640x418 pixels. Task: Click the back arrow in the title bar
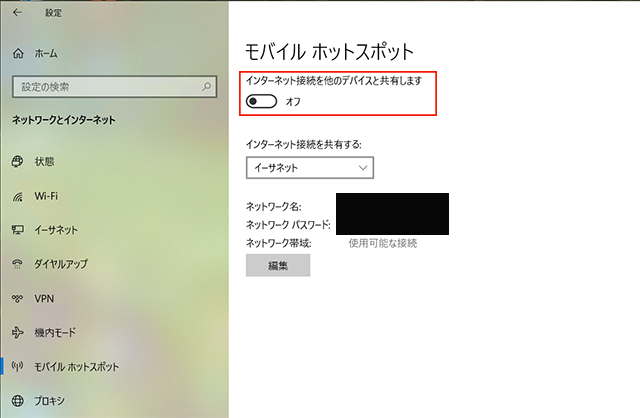coord(16,13)
